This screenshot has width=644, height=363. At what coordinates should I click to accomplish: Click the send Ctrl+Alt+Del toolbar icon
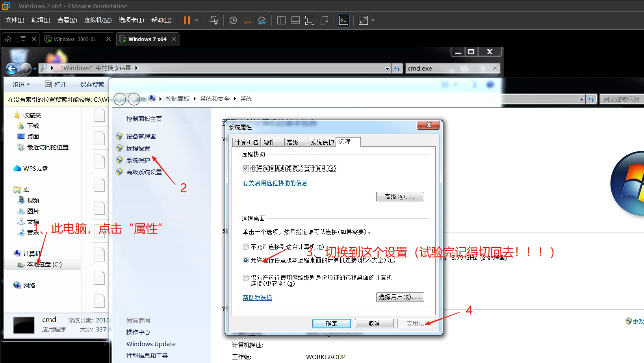pyautogui.click(x=213, y=20)
